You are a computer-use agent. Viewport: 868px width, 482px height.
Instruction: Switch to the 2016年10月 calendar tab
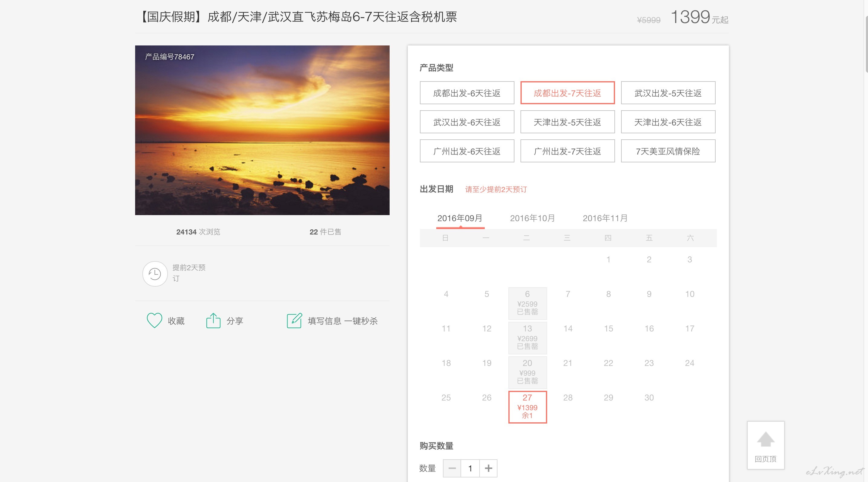[x=532, y=218]
